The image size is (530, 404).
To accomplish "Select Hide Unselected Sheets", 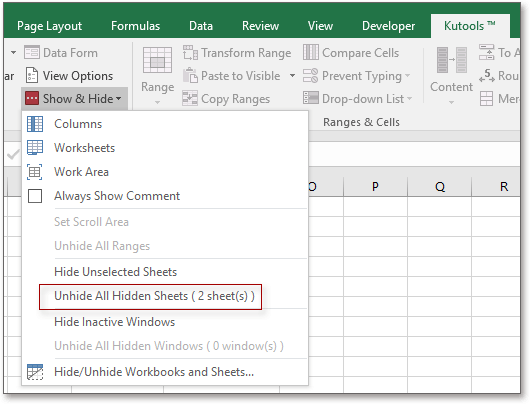I will coord(115,272).
